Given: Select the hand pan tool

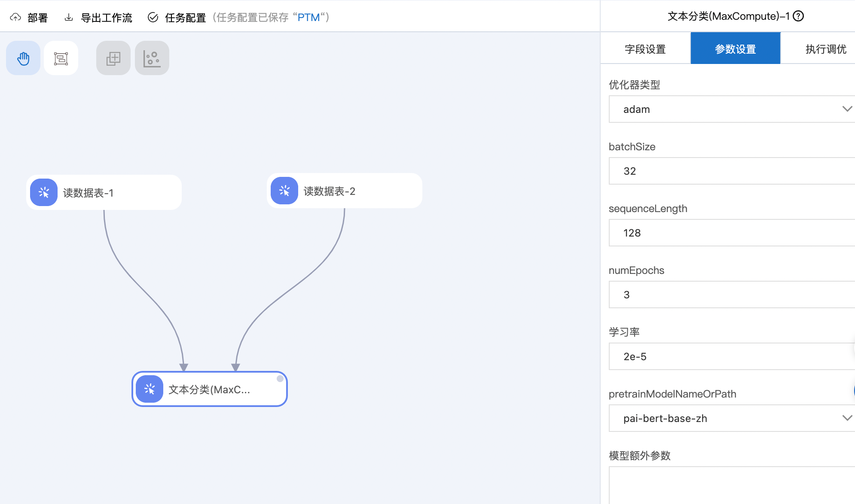Looking at the screenshot, I should pyautogui.click(x=23, y=58).
